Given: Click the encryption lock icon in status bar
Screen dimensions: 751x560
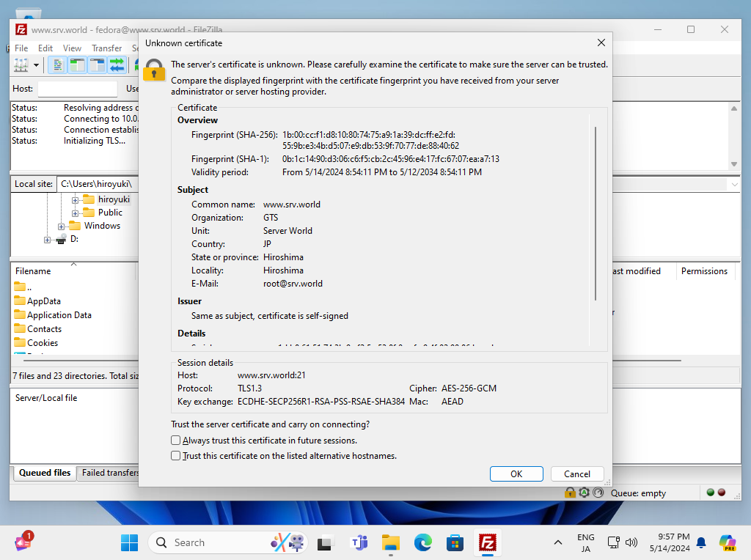Looking at the screenshot, I should tap(570, 493).
